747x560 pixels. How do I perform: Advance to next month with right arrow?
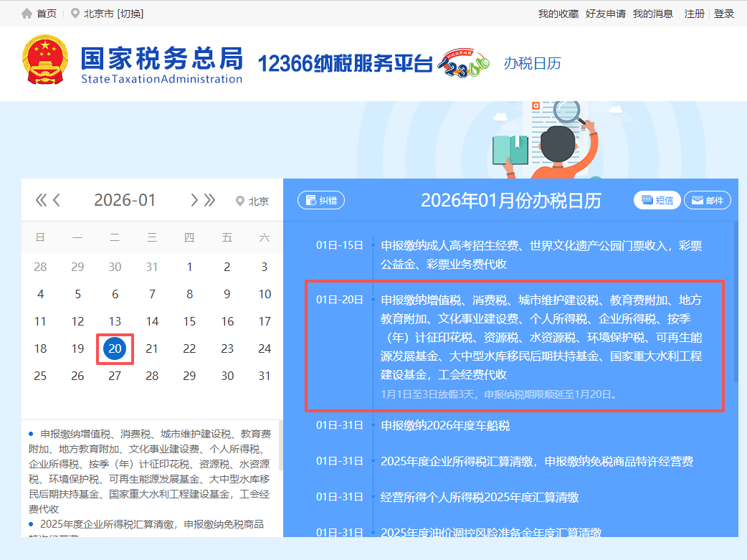pos(194,201)
